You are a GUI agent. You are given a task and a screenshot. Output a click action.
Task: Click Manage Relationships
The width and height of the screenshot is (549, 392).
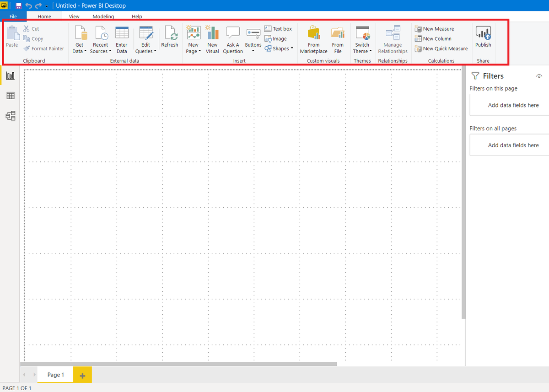coord(393,40)
